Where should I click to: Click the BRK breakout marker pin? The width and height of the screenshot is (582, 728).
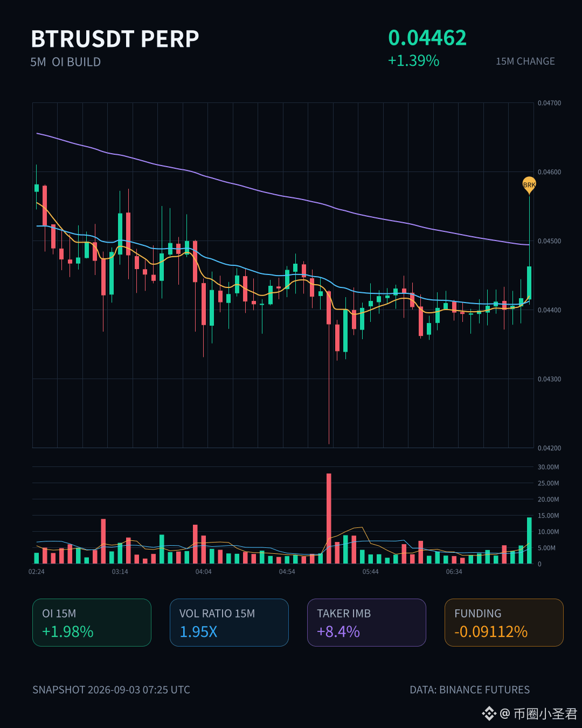coord(529,185)
